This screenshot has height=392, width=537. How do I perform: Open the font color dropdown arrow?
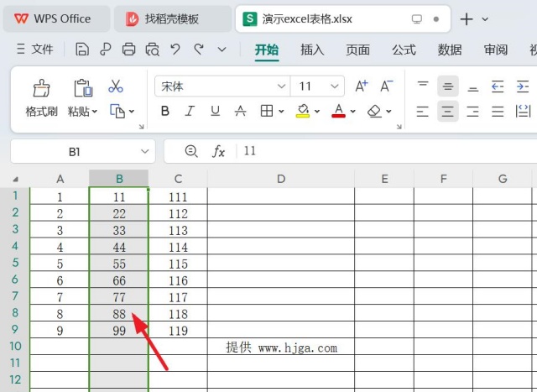(x=352, y=112)
